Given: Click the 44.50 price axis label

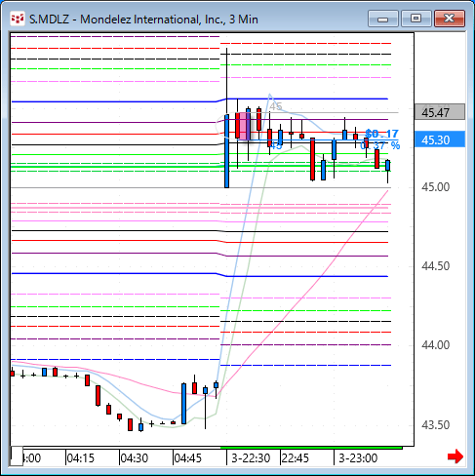Looking at the screenshot, I should 436,266.
